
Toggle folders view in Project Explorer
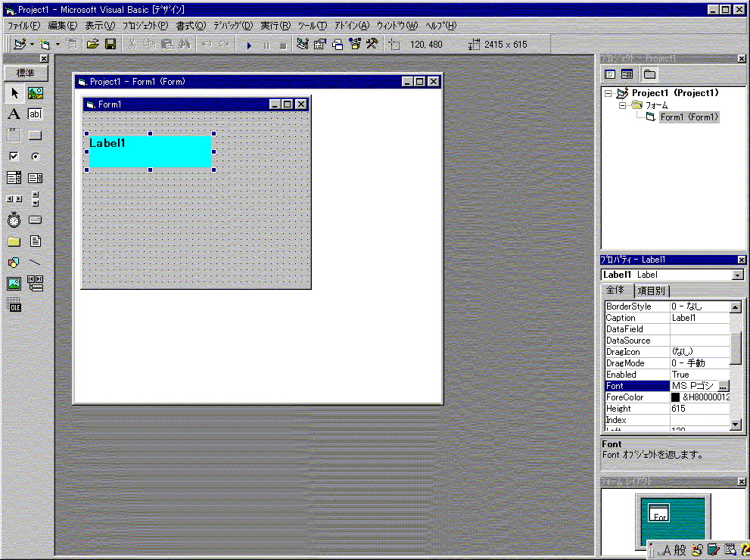click(649, 74)
